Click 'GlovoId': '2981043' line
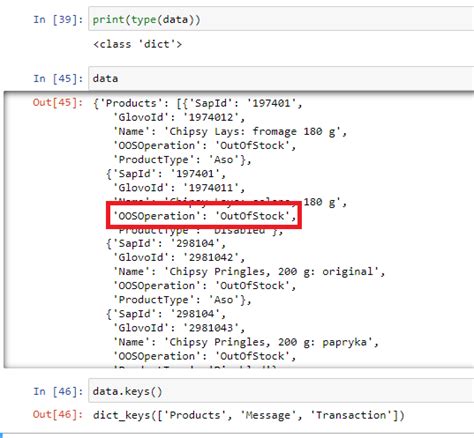Image resolution: width=474 pixels, height=438 pixels. click(x=179, y=328)
